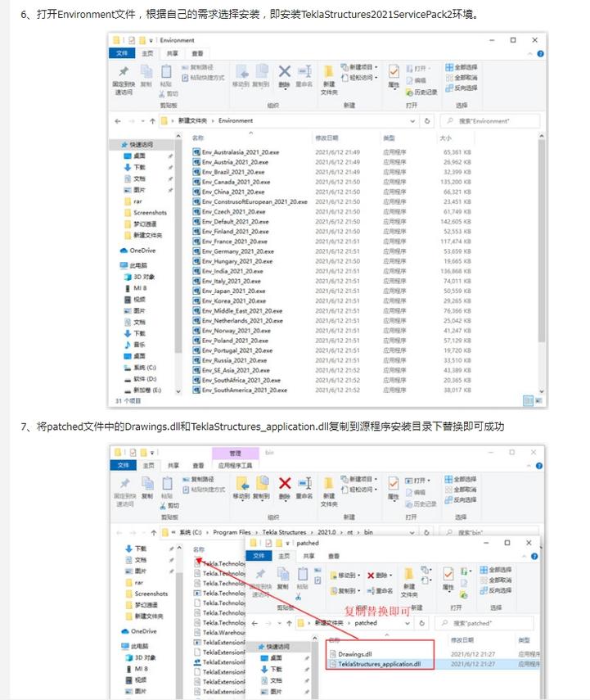Image resolution: width=590 pixels, height=700 pixels.
Task: Click Tekla Structures breadcrumb in bin window
Action: coord(284,532)
